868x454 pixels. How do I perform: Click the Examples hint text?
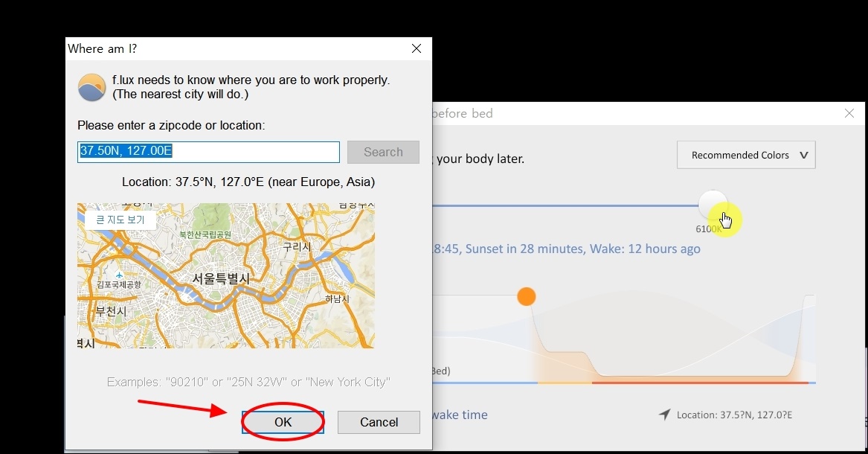248,382
